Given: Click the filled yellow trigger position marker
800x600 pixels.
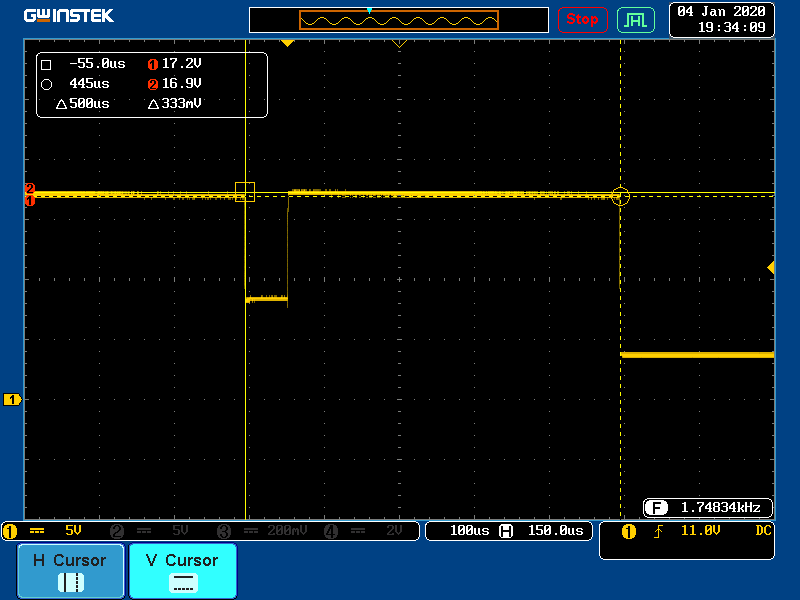Looking at the screenshot, I should pos(287,43).
